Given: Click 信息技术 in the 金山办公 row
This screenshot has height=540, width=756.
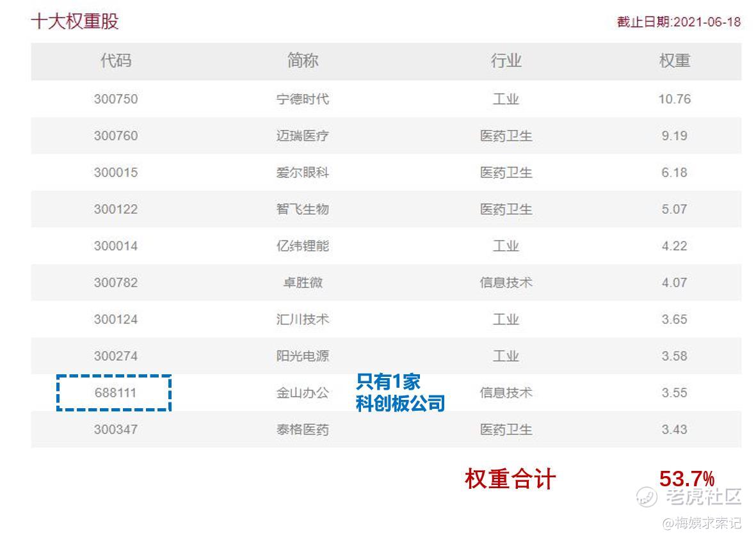Looking at the screenshot, I should [x=506, y=393].
